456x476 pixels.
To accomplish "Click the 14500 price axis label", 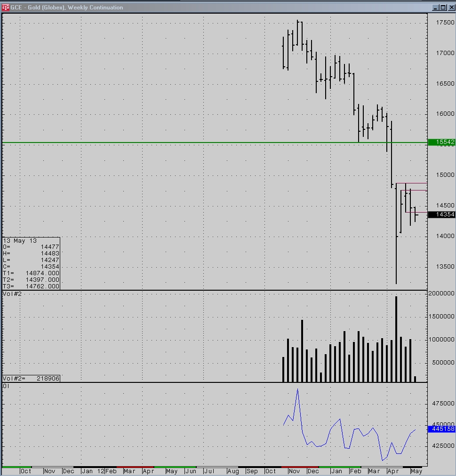I will tap(445, 206).
